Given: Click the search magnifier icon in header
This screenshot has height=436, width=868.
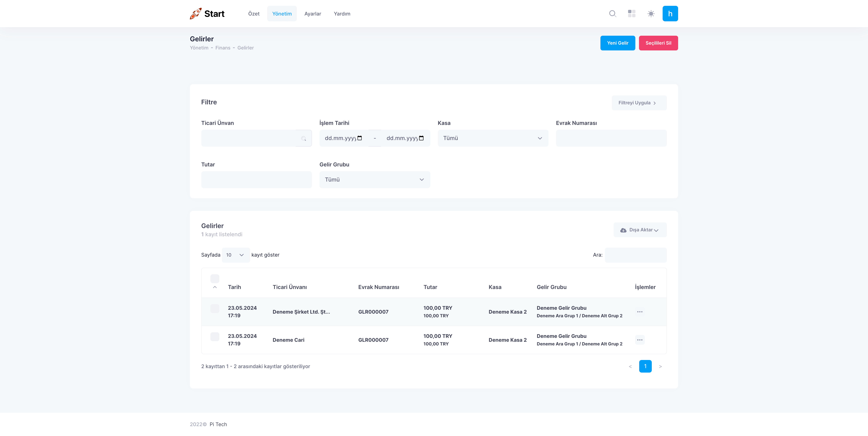Looking at the screenshot, I should 613,14.
